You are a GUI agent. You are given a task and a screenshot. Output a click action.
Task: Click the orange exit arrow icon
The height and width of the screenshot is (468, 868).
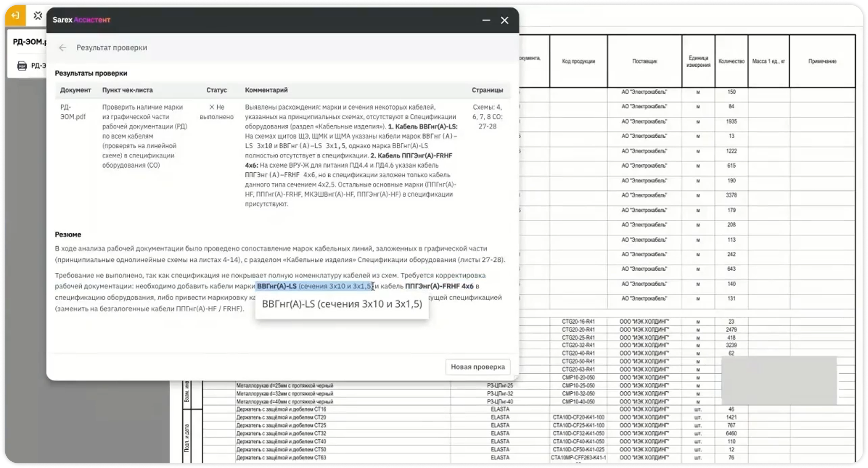(x=15, y=15)
